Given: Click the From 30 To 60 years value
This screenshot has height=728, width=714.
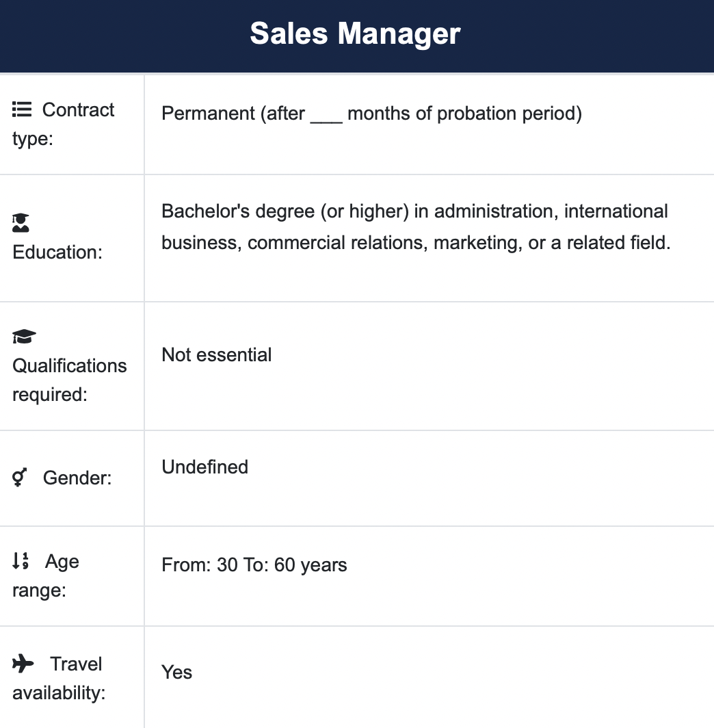Looking at the screenshot, I should pos(254,565).
